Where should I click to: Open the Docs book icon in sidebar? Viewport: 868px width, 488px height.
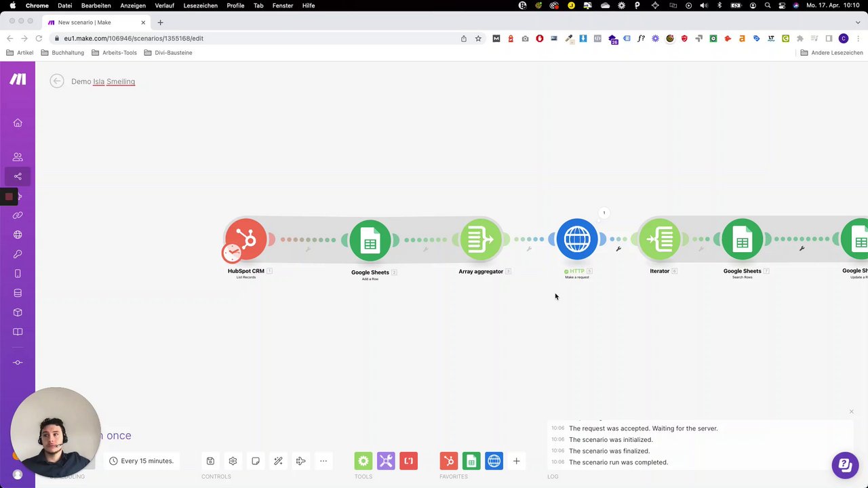[18, 332]
